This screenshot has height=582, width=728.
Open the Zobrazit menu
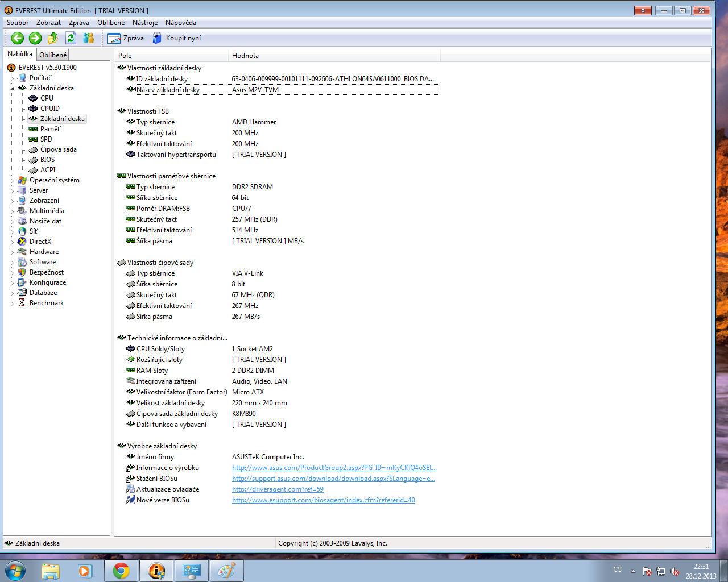point(48,23)
